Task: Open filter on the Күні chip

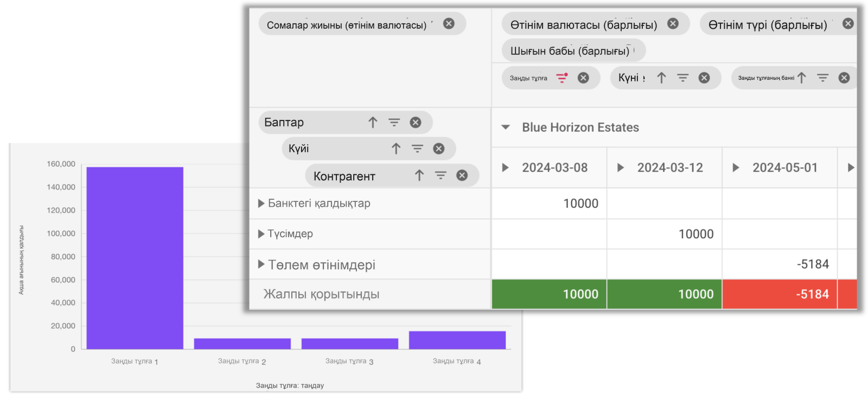Action: (682, 78)
